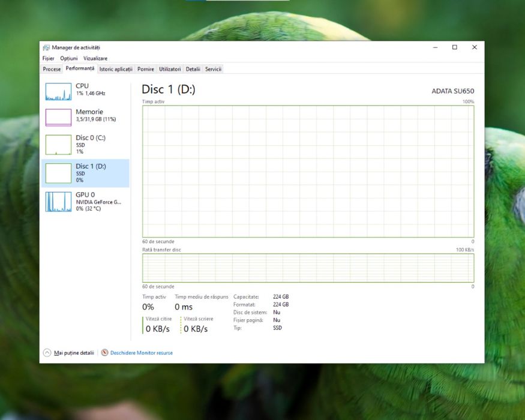Select Disc 0 (C:) in sidebar

[85, 145]
